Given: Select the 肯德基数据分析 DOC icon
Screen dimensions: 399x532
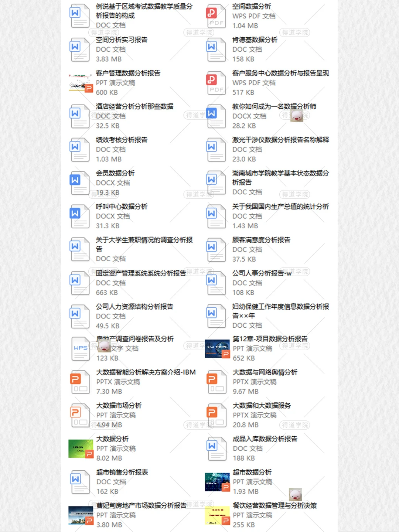Looking at the screenshot, I should (x=216, y=50).
